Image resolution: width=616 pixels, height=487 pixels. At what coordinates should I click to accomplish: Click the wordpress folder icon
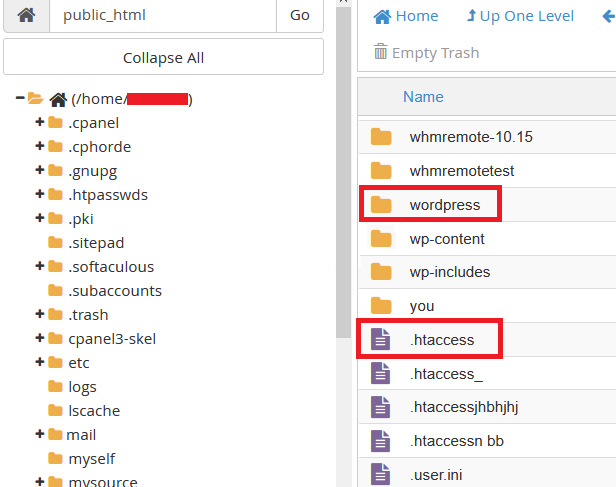coord(381,205)
